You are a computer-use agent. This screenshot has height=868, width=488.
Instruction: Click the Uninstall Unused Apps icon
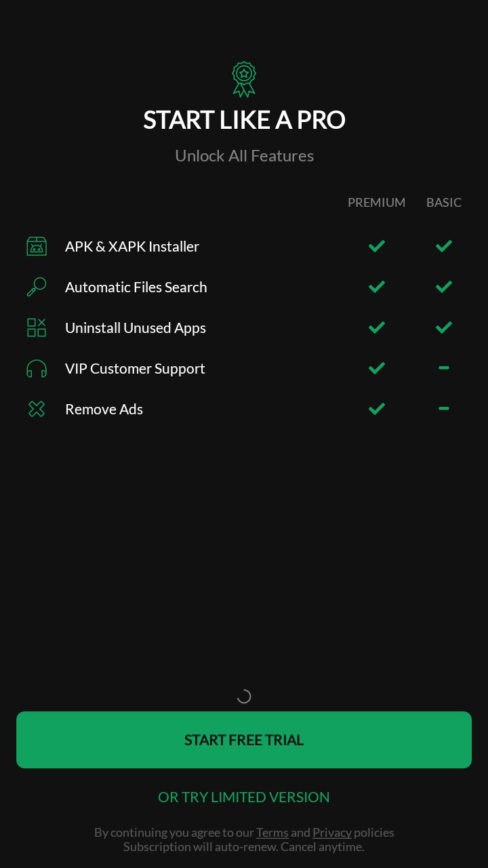point(37,328)
